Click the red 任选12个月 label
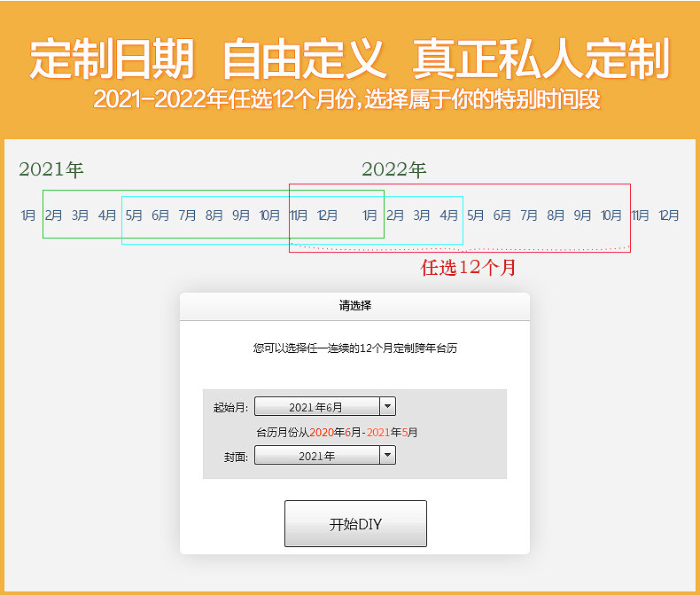 468,268
